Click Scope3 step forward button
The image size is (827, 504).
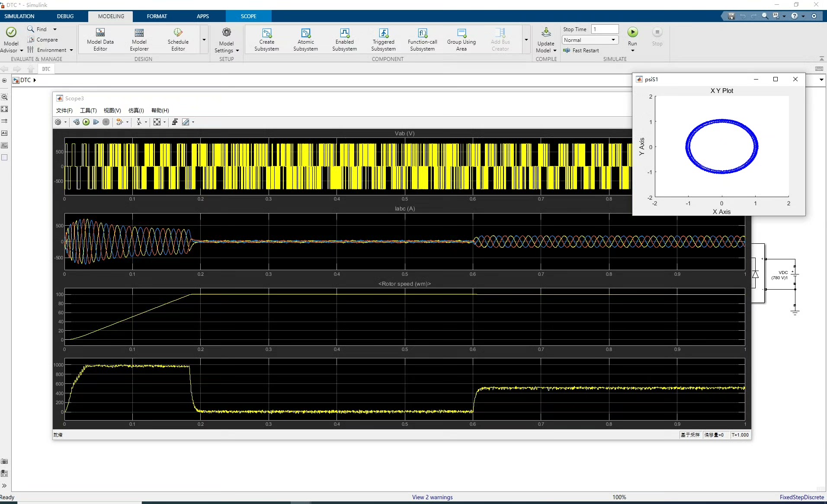pyautogui.click(x=96, y=122)
